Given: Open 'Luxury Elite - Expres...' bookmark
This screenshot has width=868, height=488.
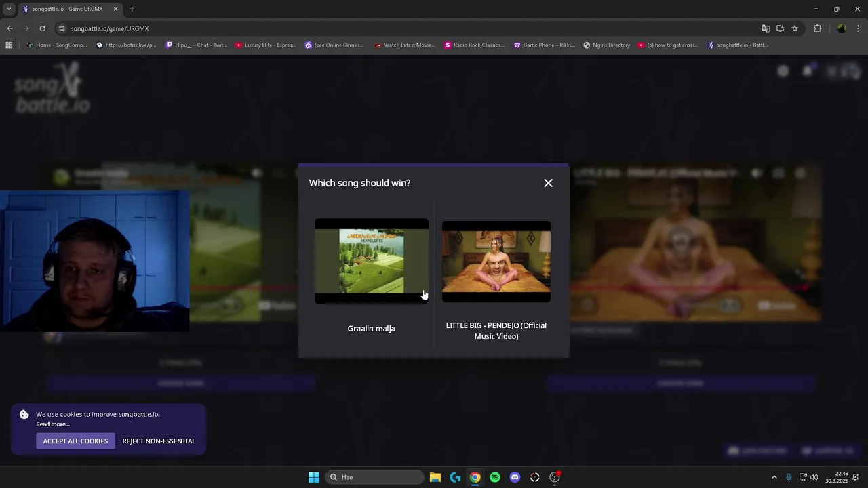Looking at the screenshot, I should [265, 45].
